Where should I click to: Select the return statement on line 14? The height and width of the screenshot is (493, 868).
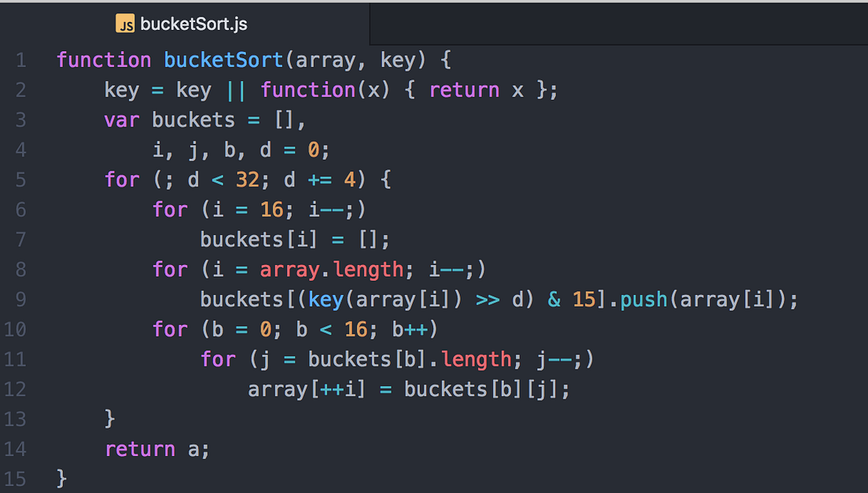[x=140, y=449]
